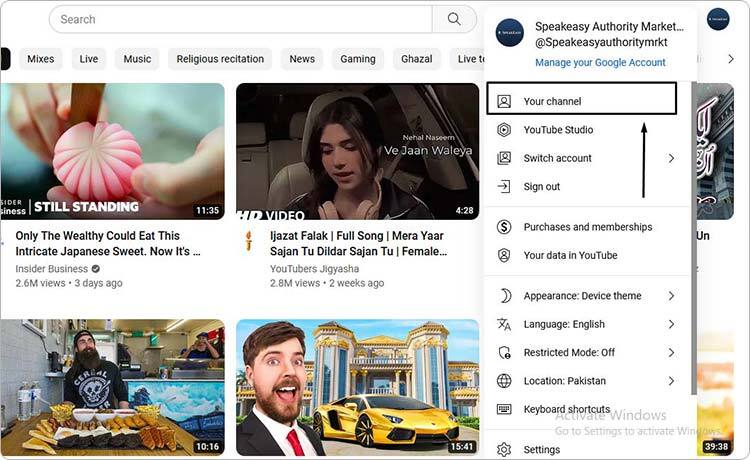Open YouTubers Jigyasha channel name

tap(314, 269)
